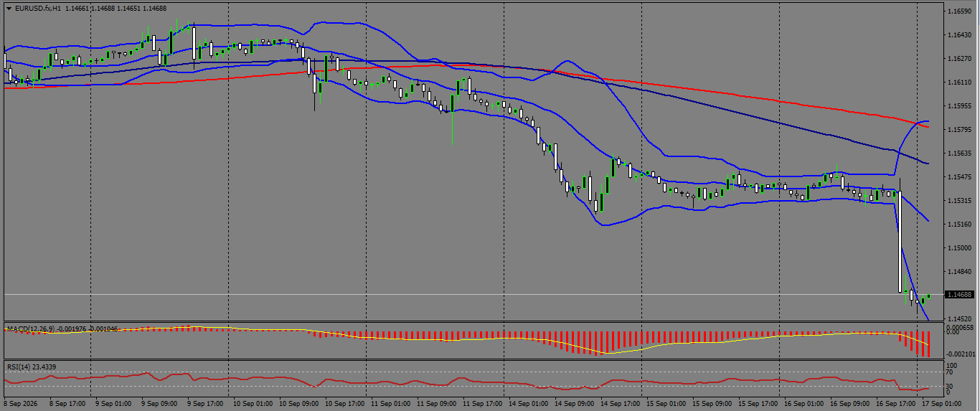Click the 15 Sep 09:00 time label
This screenshot has height=411, width=980.
712,404
